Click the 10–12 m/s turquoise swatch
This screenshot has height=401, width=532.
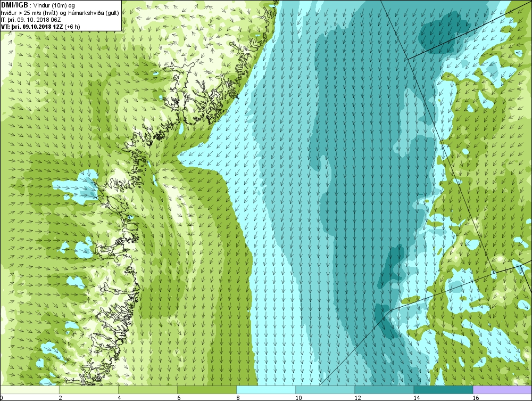click(x=325, y=390)
